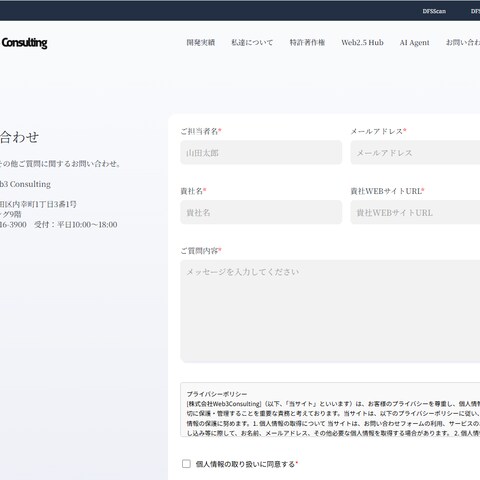Click the 貴社WEBサイトURL field
This screenshot has width=480, height=480.
coord(415,212)
